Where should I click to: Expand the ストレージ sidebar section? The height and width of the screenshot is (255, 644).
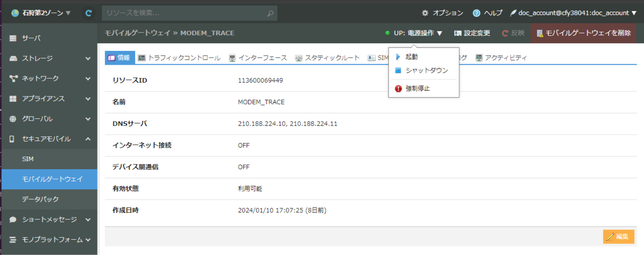49,59
